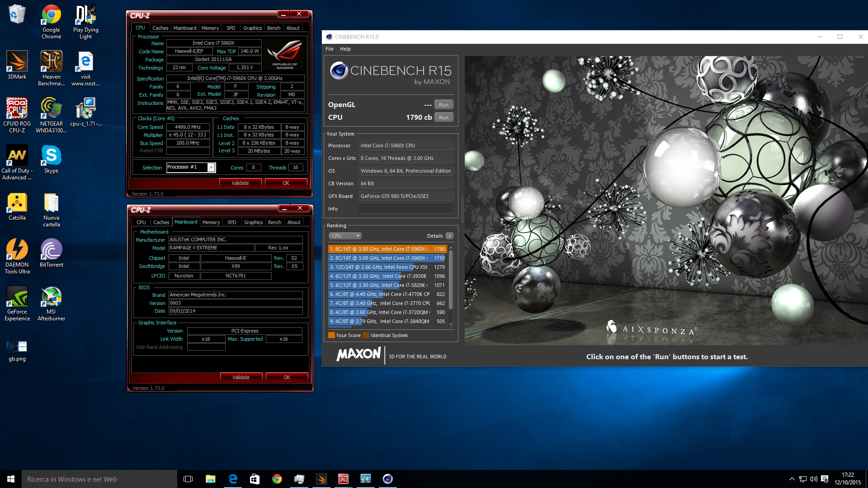
Task: Show hidden system tray icons
Action: [x=792, y=479]
